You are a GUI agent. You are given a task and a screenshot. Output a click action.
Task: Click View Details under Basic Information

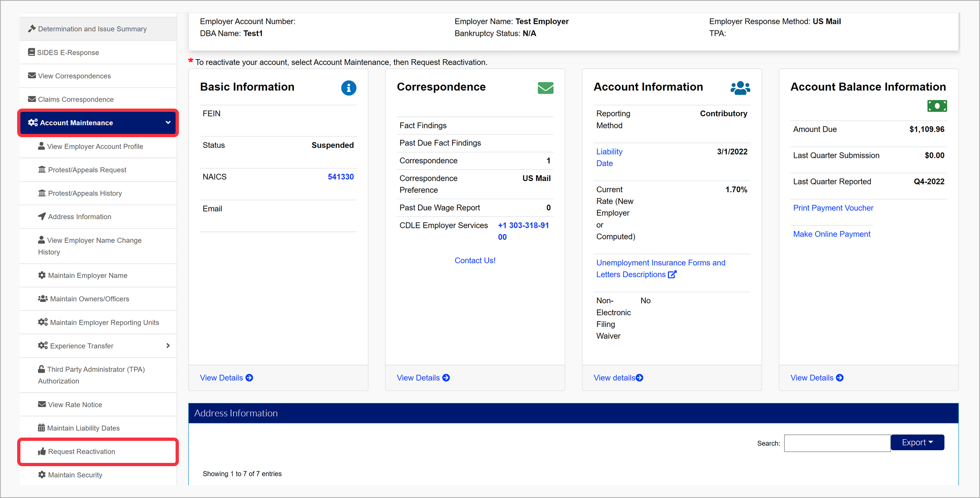click(227, 378)
